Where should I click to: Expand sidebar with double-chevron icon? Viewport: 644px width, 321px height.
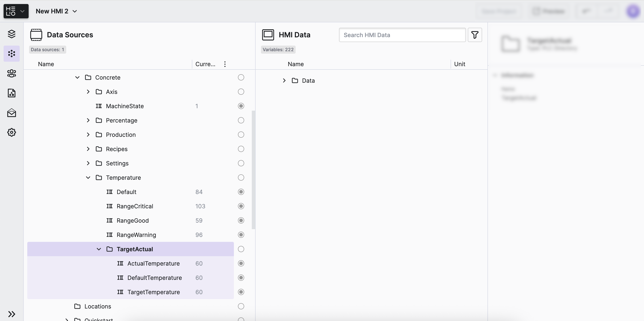(11, 314)
